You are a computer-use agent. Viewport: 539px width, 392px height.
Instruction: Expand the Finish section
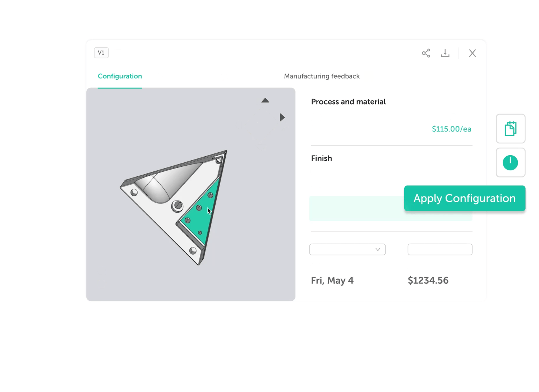pos(322,158)
